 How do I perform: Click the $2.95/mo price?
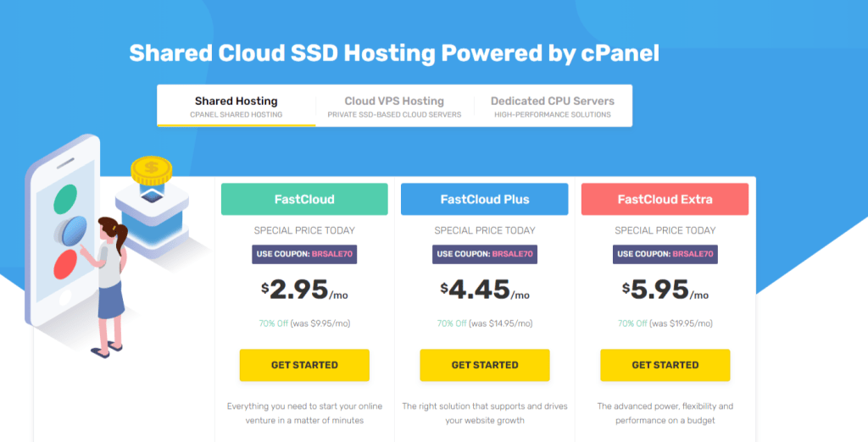tap(304, 290)
